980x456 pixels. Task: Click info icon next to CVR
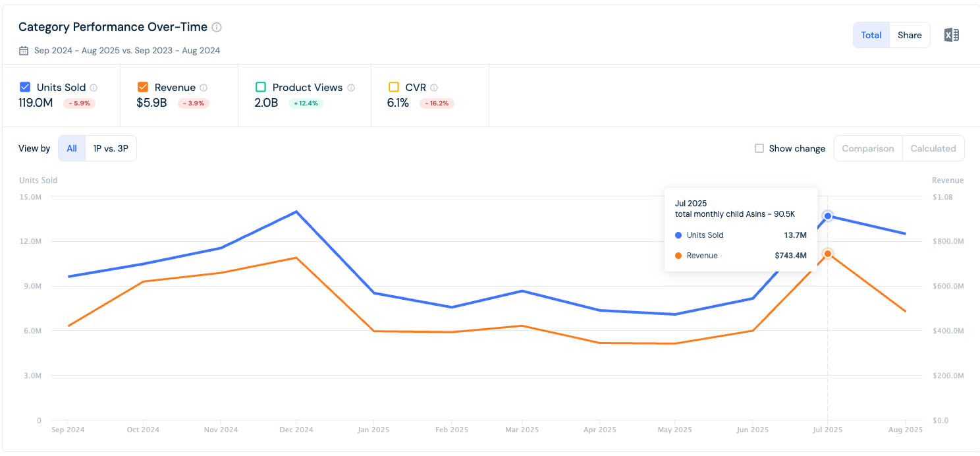pos(434,88)
